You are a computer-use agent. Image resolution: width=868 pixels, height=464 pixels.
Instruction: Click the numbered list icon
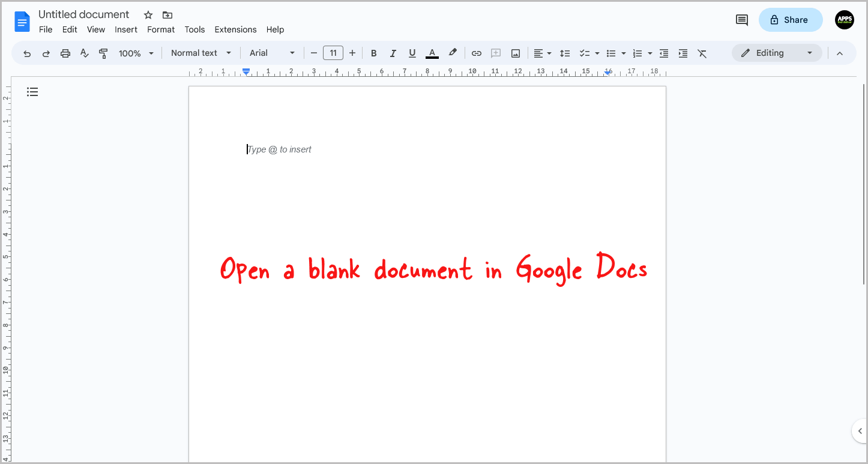coord(637,53)
